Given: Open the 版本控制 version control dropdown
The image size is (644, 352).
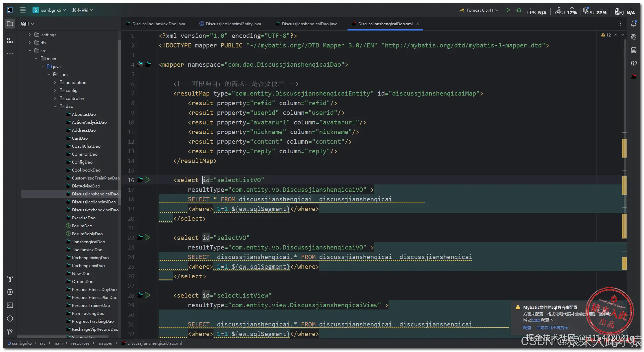Looking at the screenshot, I should point(83,10).
